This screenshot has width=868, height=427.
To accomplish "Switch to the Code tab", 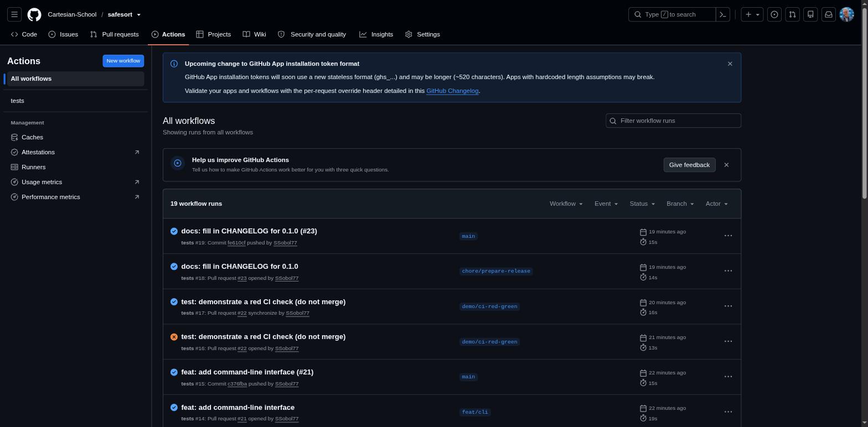I will click(24, 34).
